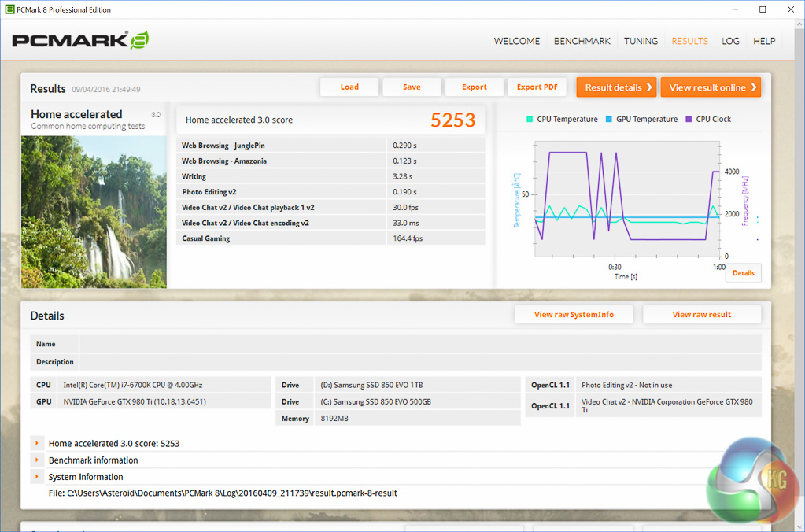Click the Name input field
The width and height of the screenshot is (805, 532).
[419, 344]
